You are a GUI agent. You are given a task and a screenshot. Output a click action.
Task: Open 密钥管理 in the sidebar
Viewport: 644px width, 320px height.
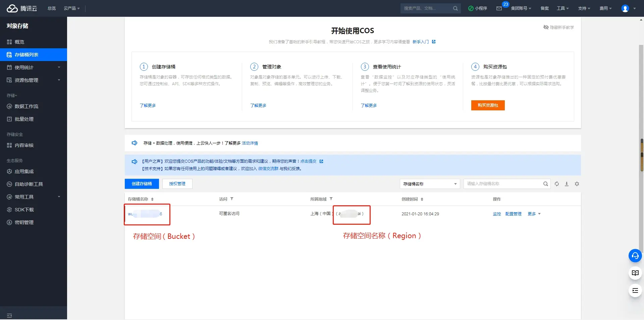pos(24,222)
